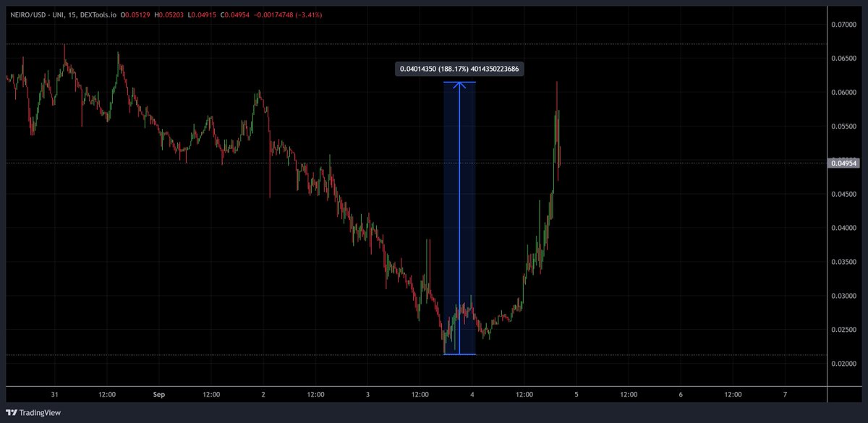Image resolution: width=868 pixels, height=423 pixels.
Task: Click the high value H0.05203
Action: click(169, 14)
